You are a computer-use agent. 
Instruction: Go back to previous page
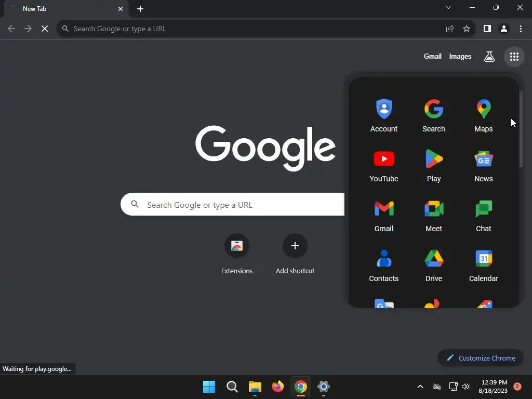tap(11, 29)
